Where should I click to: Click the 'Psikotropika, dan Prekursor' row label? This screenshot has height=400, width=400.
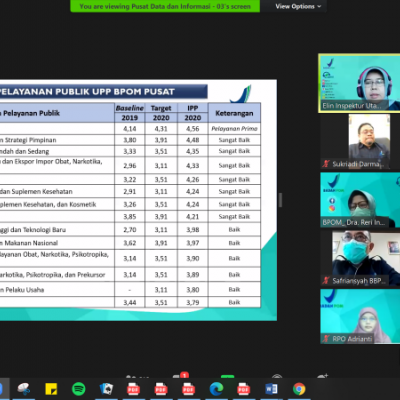66,275
